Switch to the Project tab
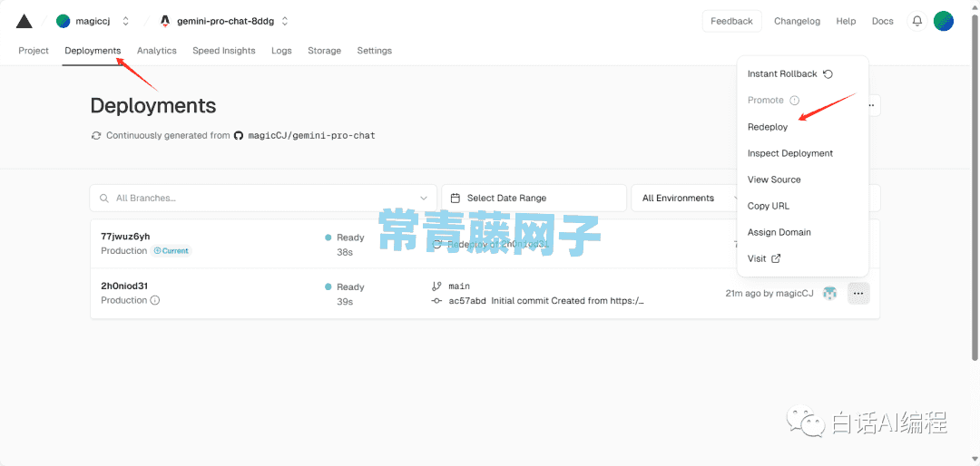 click(x=34, y=51)
